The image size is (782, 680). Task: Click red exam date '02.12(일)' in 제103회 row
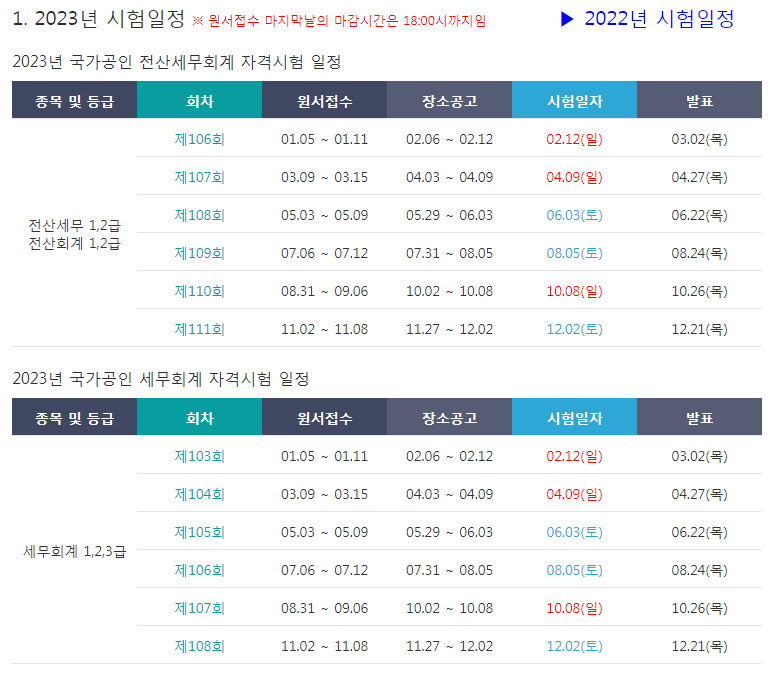[575, 456]
